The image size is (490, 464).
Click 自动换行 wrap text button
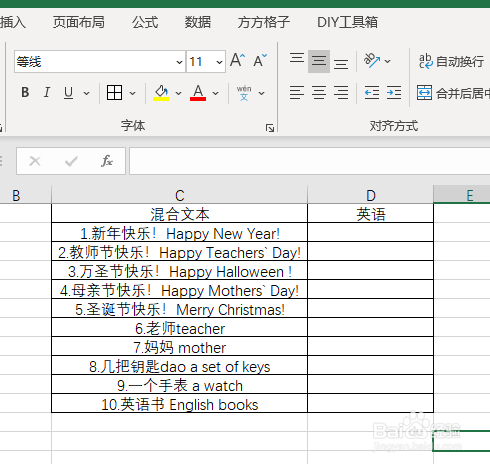451,61
